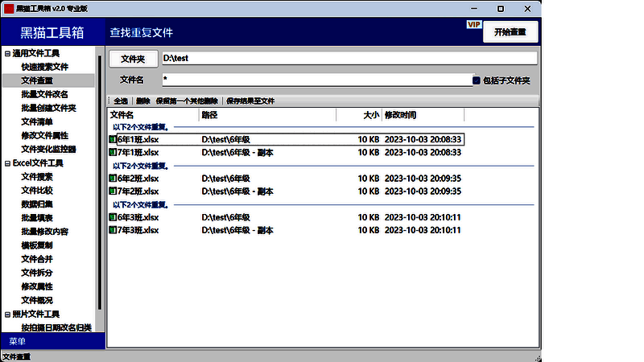The image size is (644, 362).
Task: Open the 菜单 menu at sidebar bottom
Action: point(18,341)
